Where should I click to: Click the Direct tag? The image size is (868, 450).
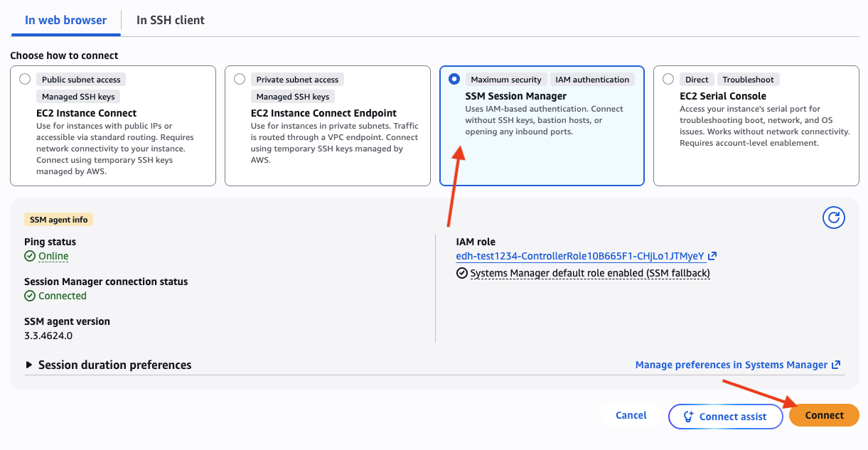[x=697, y=80]
